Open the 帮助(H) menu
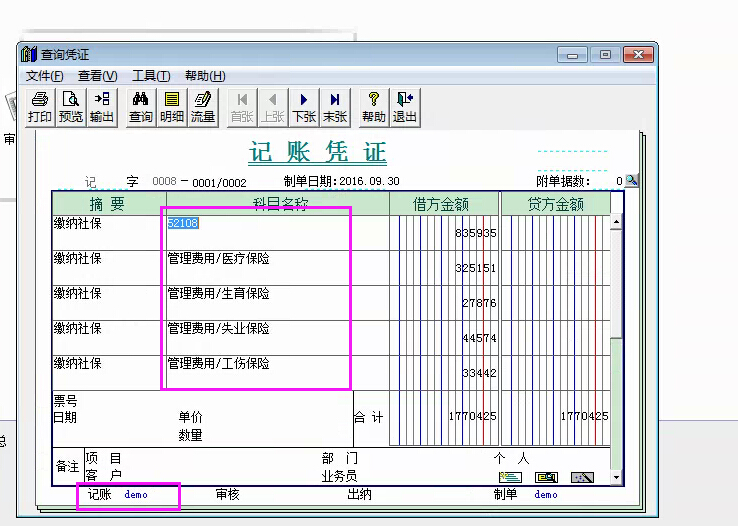738x526 pixels. tap(205, 76)
